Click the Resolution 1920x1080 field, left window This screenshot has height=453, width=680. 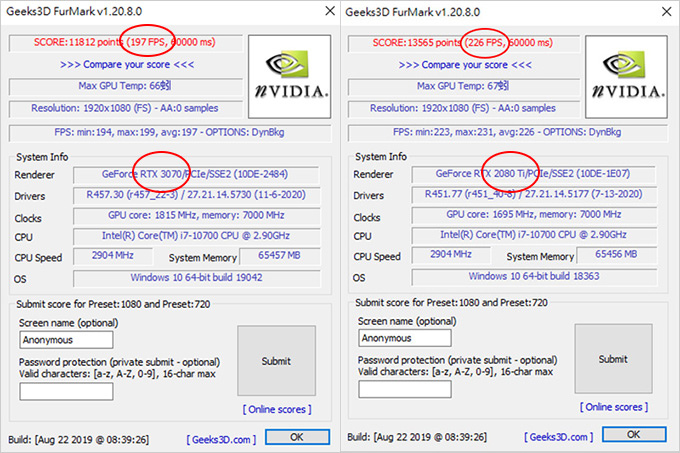pos(125,108)
